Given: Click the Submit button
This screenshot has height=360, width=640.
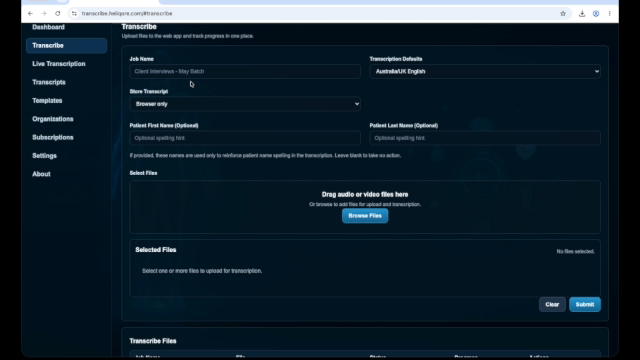Looking at the screenshot, I should pos(584,304).
